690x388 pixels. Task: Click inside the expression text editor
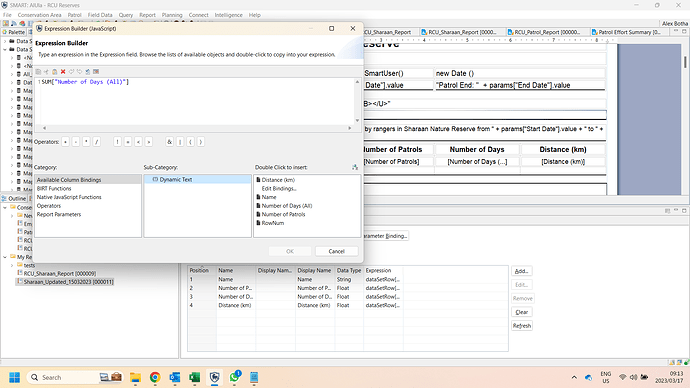click(x=196, y=101)
